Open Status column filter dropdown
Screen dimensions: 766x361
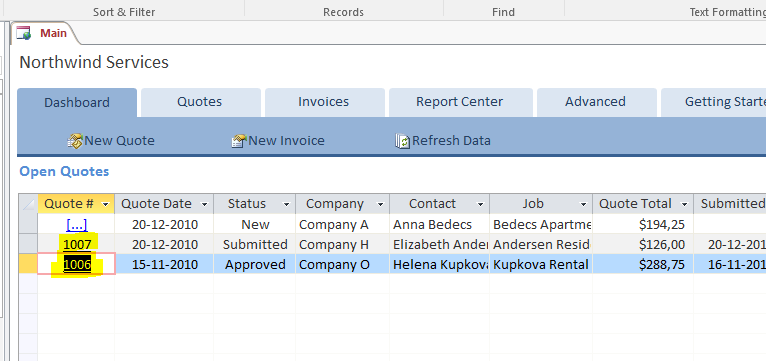tap(286, 204)
